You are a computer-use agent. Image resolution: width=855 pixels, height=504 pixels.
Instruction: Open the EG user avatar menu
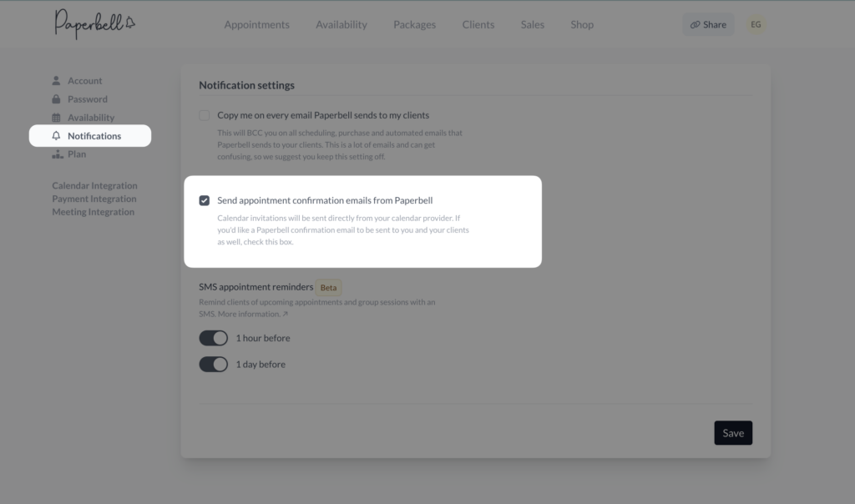pyautogui.click(x=756, y=25)
